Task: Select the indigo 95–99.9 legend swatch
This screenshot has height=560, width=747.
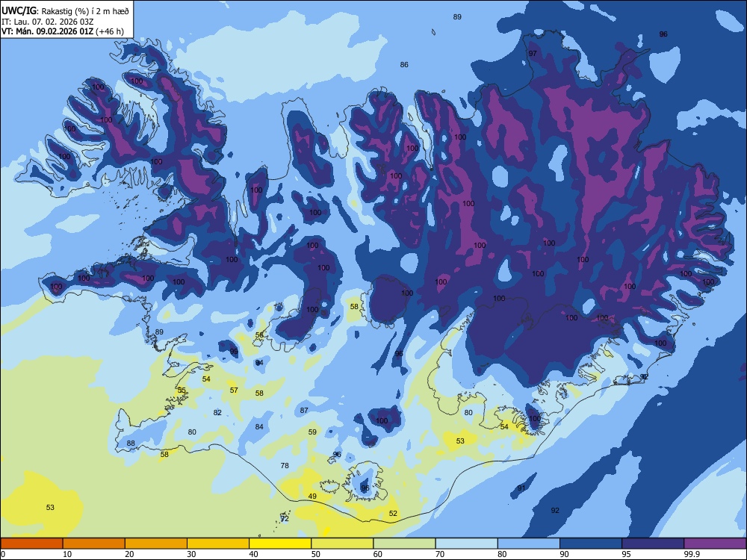Action: point(653,544)
